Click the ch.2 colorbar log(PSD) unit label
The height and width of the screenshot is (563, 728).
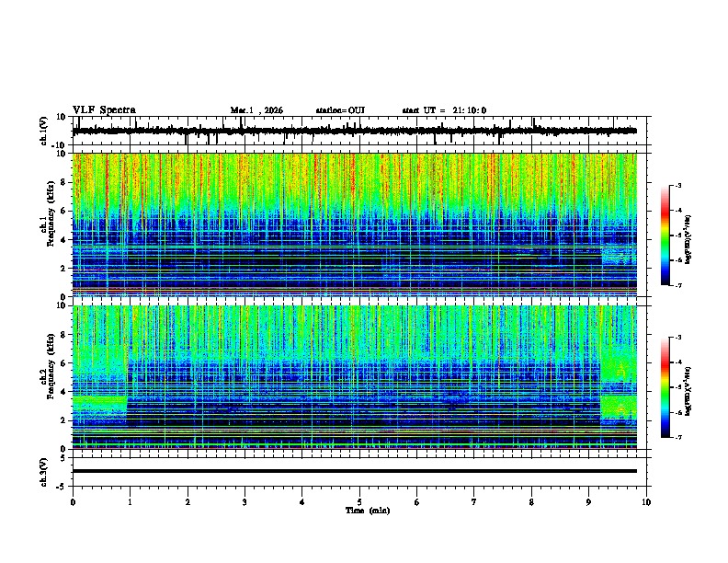click(688, 391)
